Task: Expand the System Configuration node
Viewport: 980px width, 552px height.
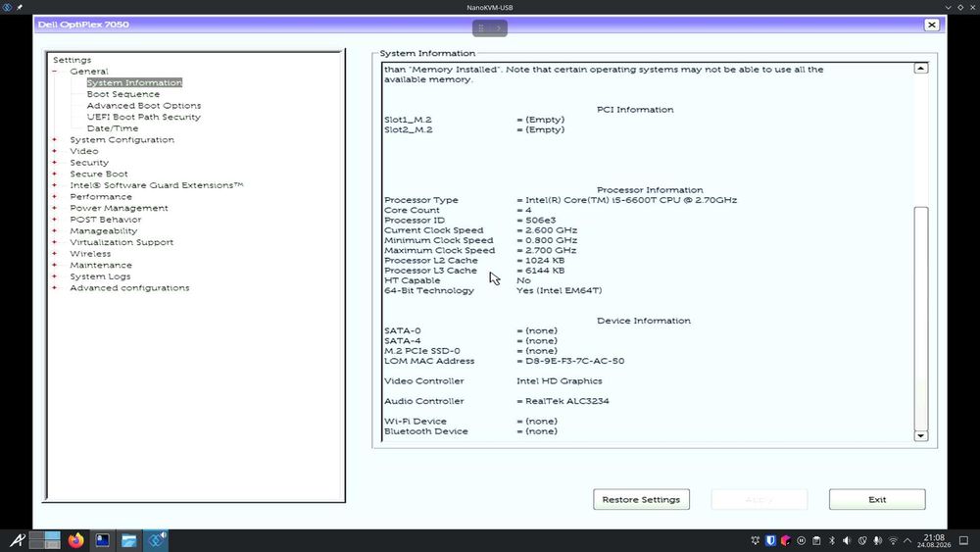Action: tap(54, 139)
